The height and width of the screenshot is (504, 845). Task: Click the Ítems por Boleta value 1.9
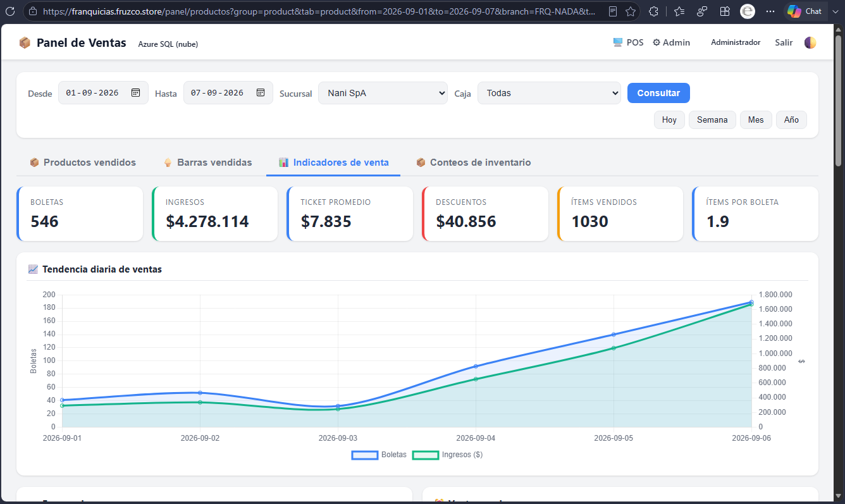pyautogui.click(x=717, y=221)
